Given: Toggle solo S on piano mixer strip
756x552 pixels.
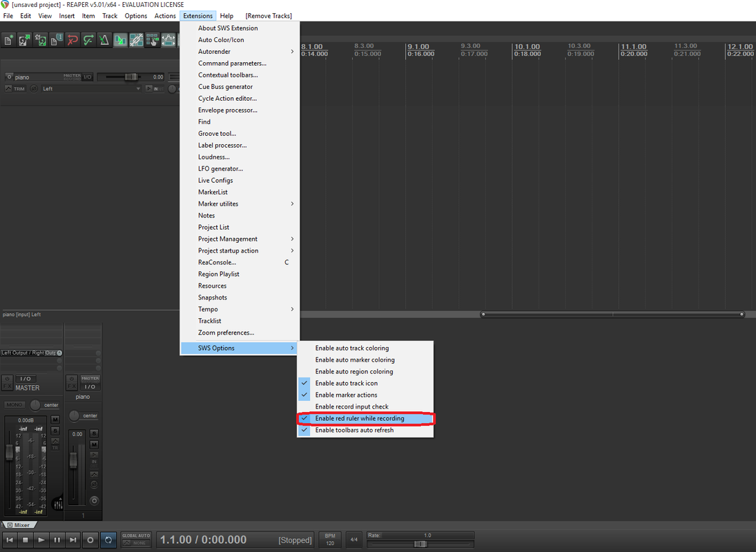Looking at the screenshot, I should click(94, 433).
